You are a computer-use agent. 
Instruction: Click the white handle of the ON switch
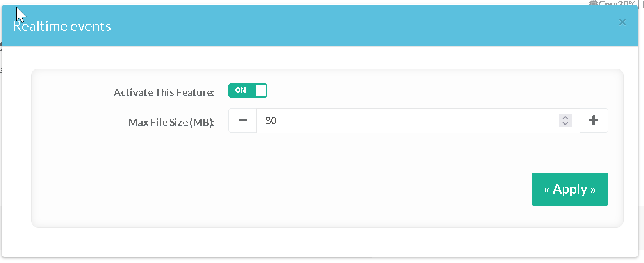tap(261, 91)
